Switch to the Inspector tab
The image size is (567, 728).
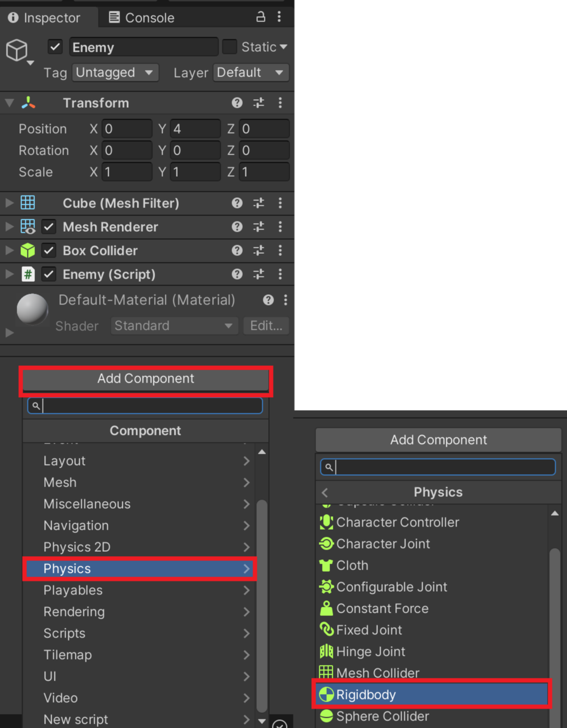pyautogui.click(x=44, y=17)
